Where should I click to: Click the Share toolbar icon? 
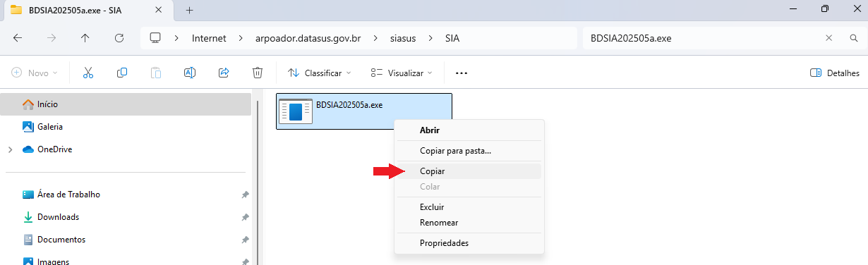pyautogui.click(x=224, y=73)
